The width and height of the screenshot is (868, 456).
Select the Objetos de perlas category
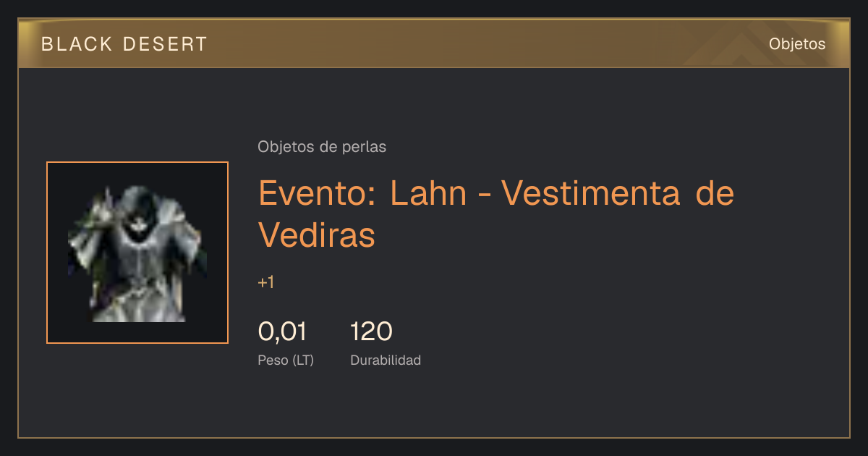[x=322, y=147]
